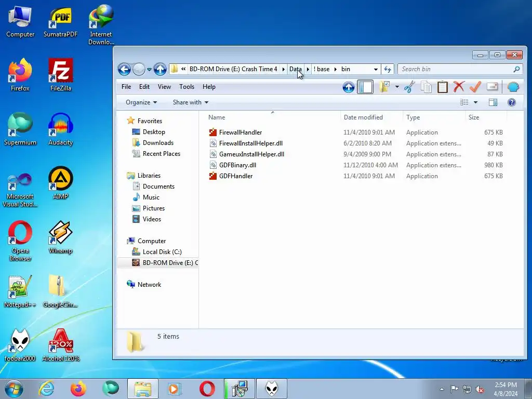
Task: Click the ! base breadcrumb in address bar
Action: [321, 69]
